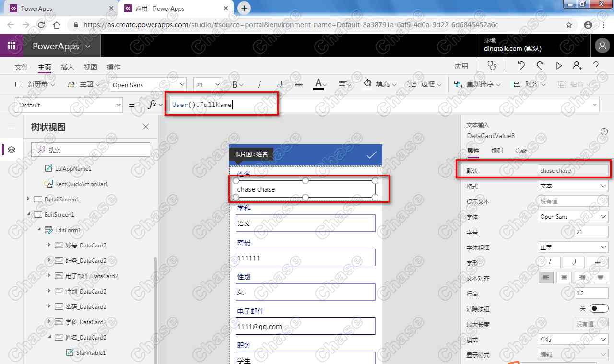Expand the 姓名_DataCard2 tree item
The image size is (614, 364).
coord(49,337)
